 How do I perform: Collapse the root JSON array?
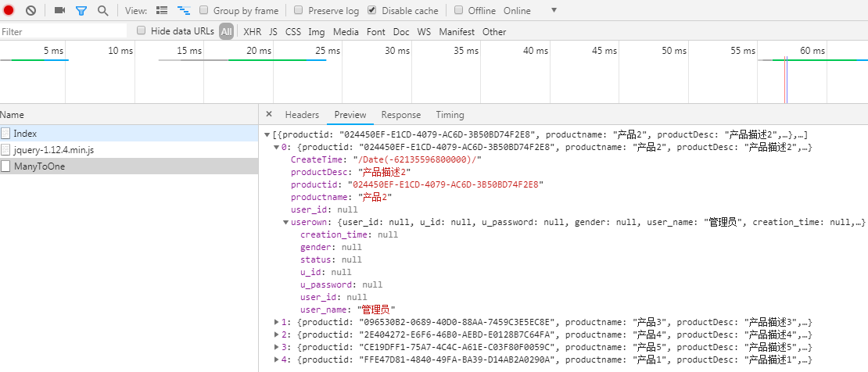click(267, 134)
